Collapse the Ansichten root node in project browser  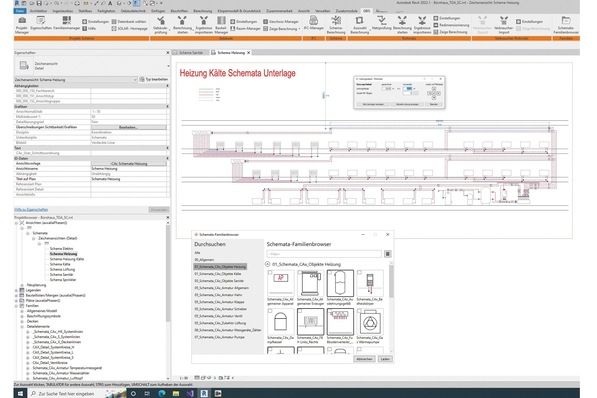point(16,223)
